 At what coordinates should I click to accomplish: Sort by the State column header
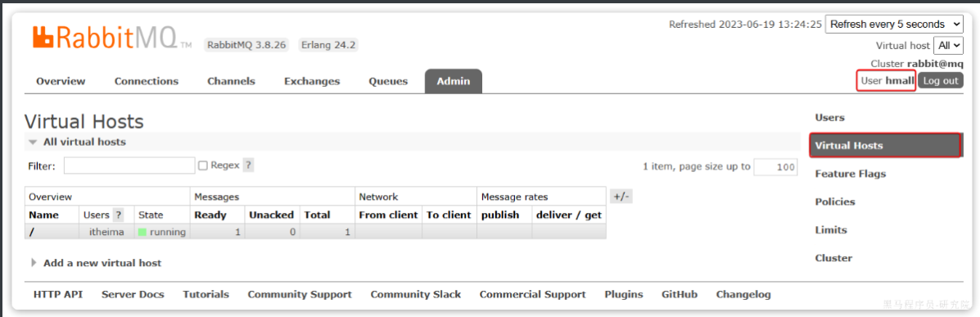click(x=151, y=215)
